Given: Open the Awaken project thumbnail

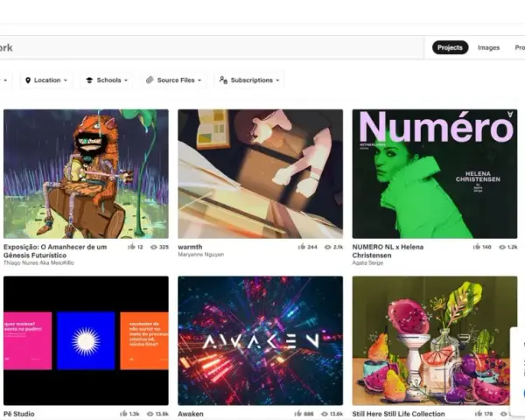Looking at the screenshot, I should point(260,340).
